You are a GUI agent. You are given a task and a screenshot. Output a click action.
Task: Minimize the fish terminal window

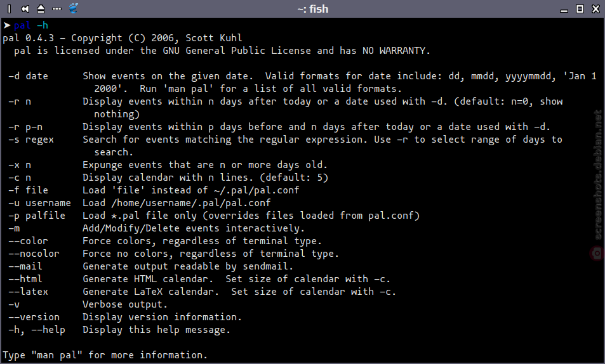click(564, 10)
